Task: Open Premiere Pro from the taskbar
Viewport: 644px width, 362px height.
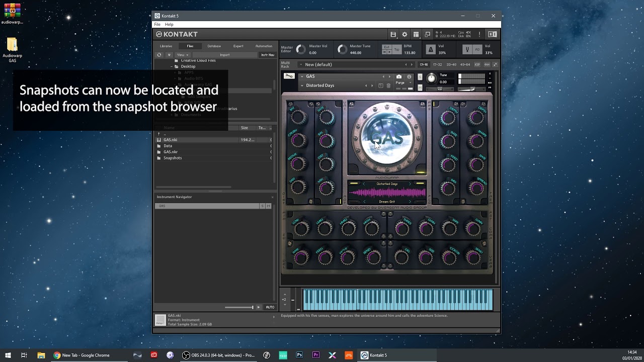Action: click(316, 355)
